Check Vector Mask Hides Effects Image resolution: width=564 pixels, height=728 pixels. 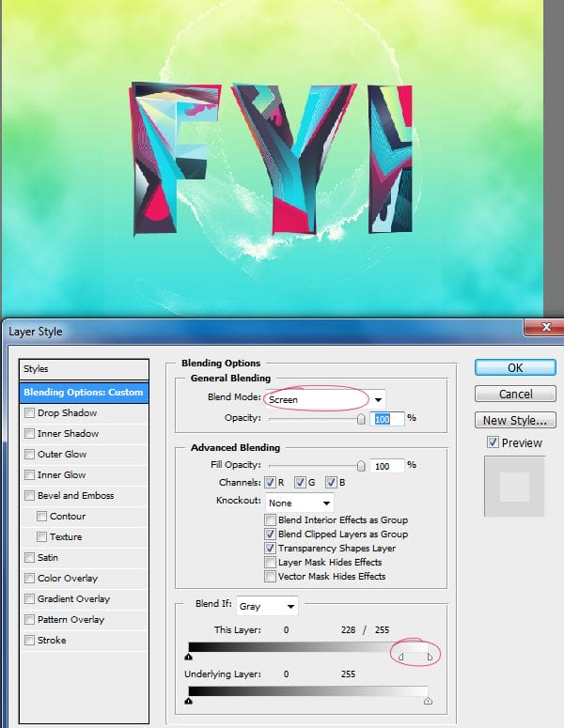pos(270,576)
